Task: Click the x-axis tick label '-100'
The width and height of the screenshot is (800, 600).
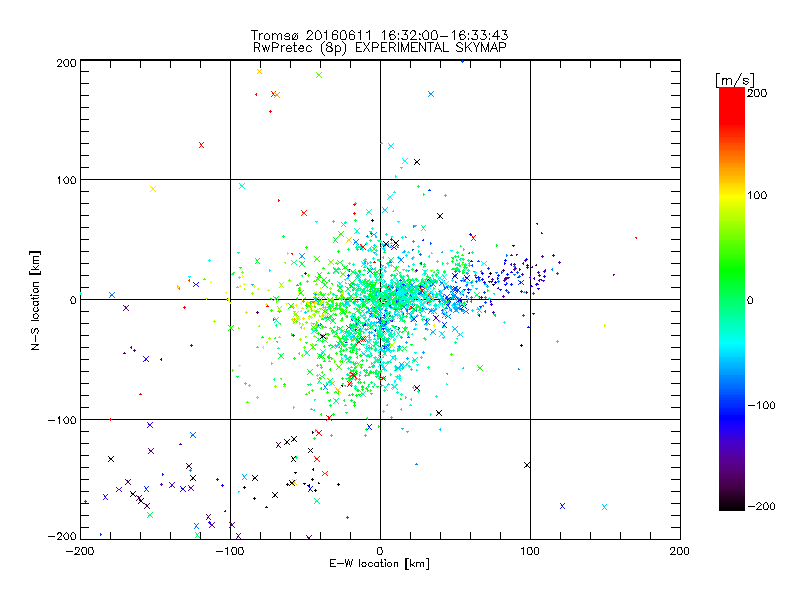Action: (x=230, y=551)
